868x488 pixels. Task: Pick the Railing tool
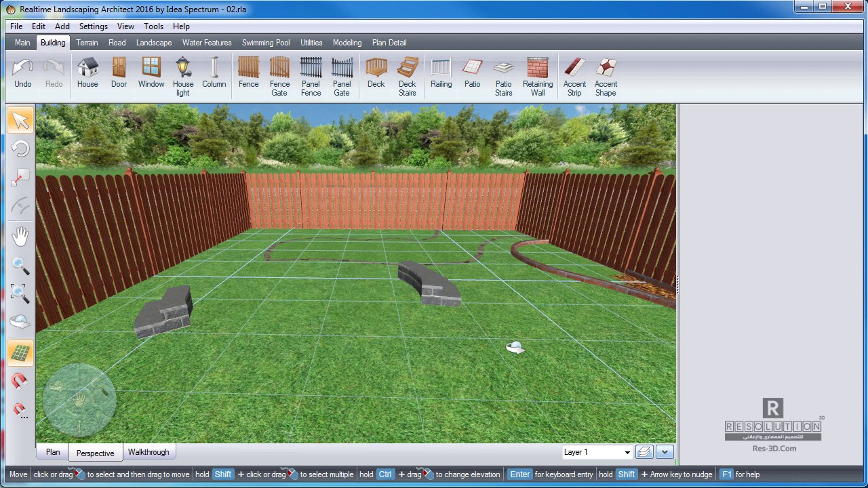(441, 73)
